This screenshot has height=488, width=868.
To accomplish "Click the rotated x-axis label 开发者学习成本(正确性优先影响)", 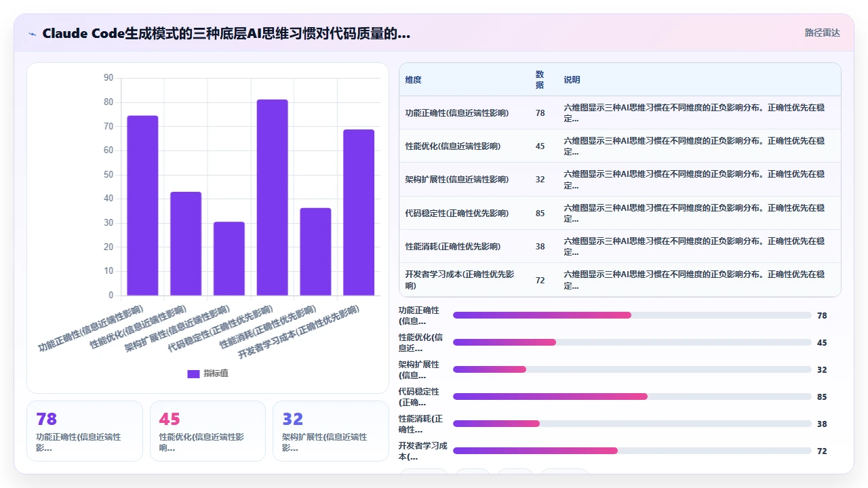I will tap(299, 332).
